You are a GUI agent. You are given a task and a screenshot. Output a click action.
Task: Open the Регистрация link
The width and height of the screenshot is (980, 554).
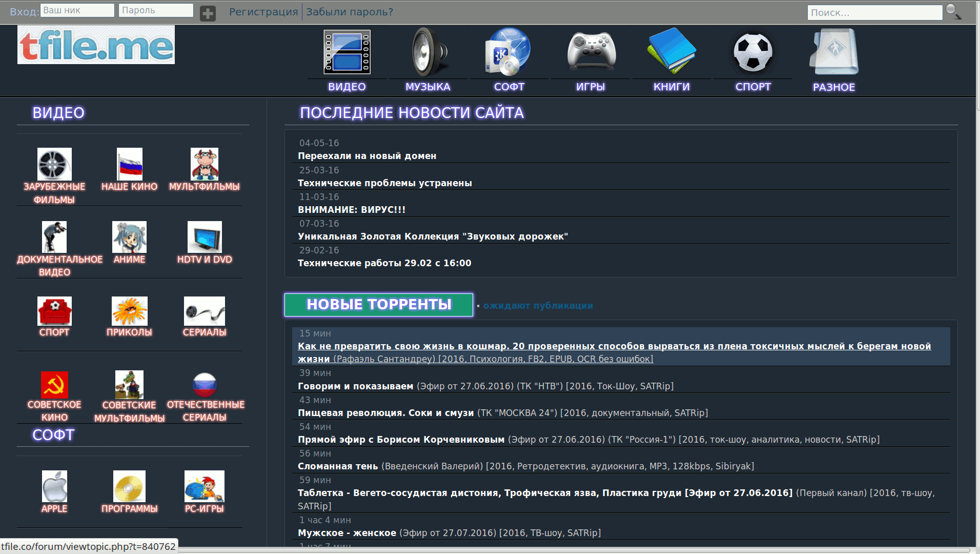[x=263, y=11]
